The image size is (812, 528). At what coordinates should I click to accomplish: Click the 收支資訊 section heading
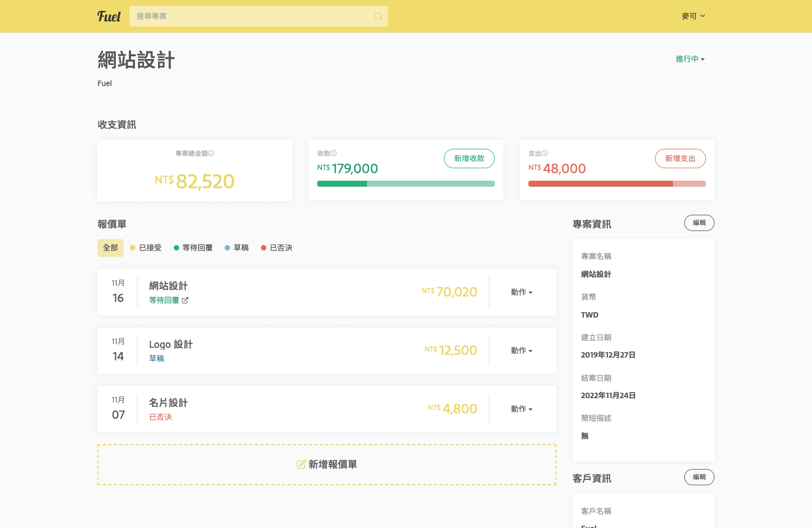117,124
